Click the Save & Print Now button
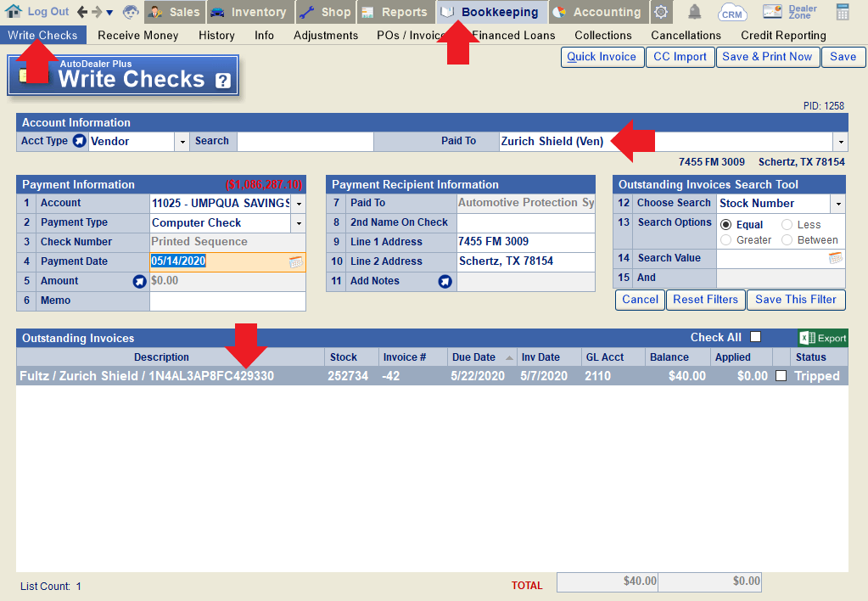This screenshot has width=868, height=601. pos(766,57)
